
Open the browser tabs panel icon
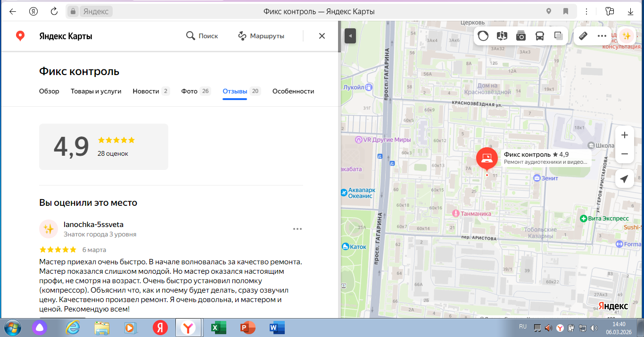(x=610, y=11)
